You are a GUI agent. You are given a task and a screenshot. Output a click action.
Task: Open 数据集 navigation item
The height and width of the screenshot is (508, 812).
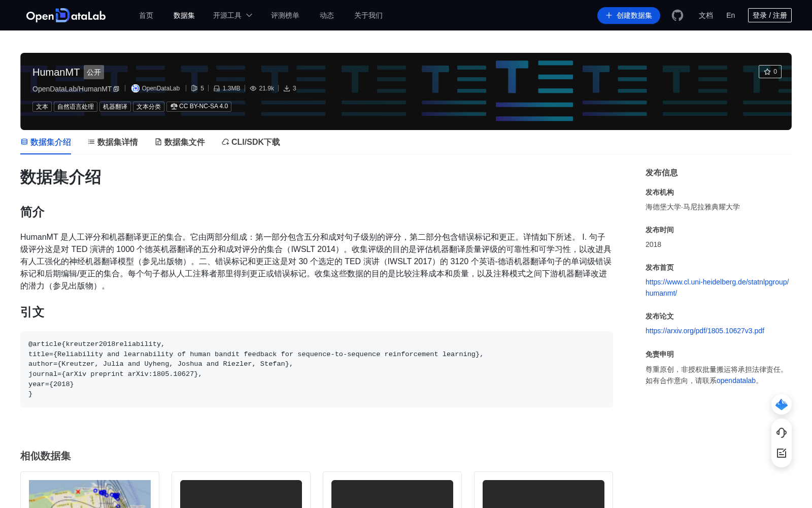[x=184, y=15]
